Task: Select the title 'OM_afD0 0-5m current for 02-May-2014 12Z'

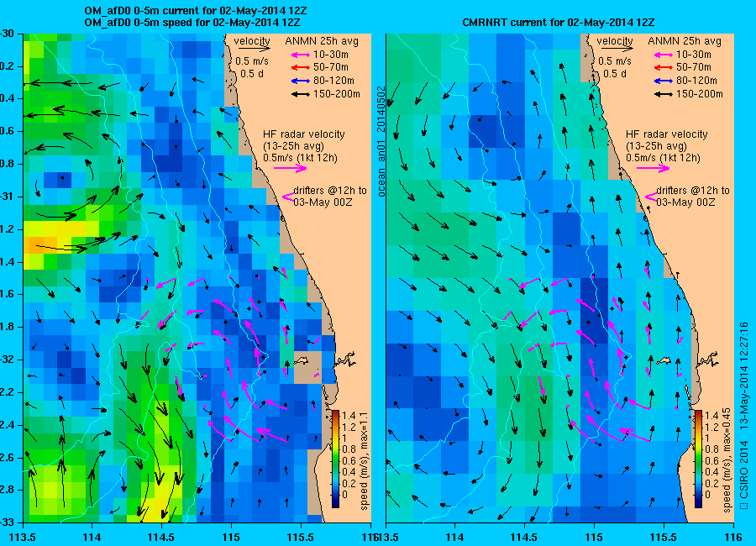Action: [x=195, y=11]
